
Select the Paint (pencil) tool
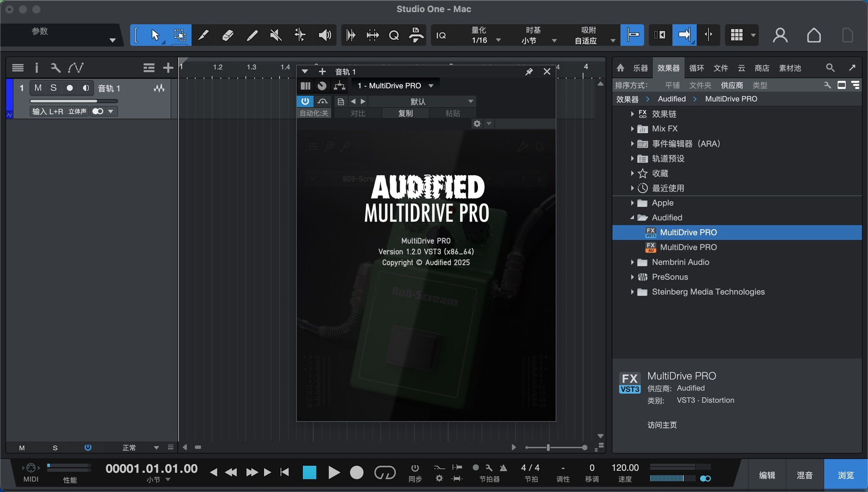(x=252, y=35)
